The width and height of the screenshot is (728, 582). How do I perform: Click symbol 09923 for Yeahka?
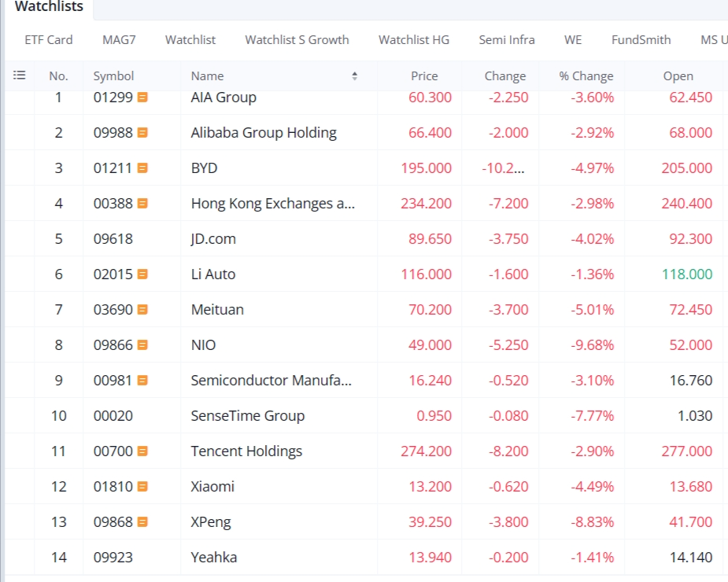click(x=113, y=558)
